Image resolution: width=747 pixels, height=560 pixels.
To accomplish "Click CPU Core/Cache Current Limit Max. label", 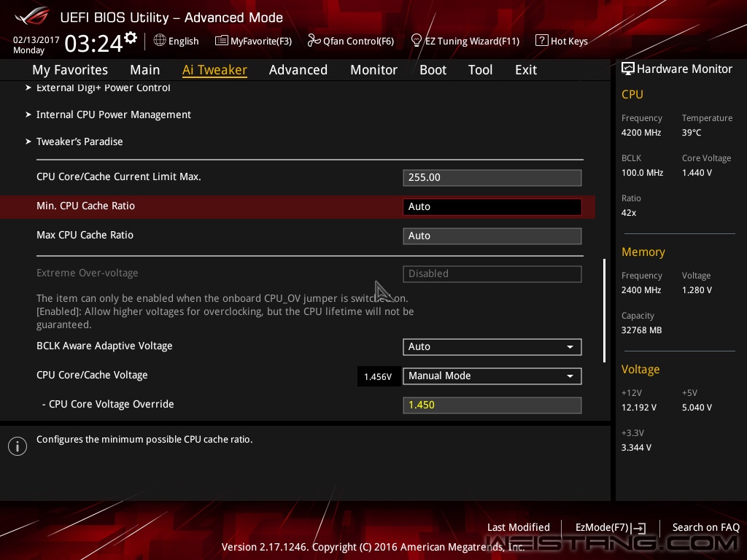I will [x=119, y=176].
